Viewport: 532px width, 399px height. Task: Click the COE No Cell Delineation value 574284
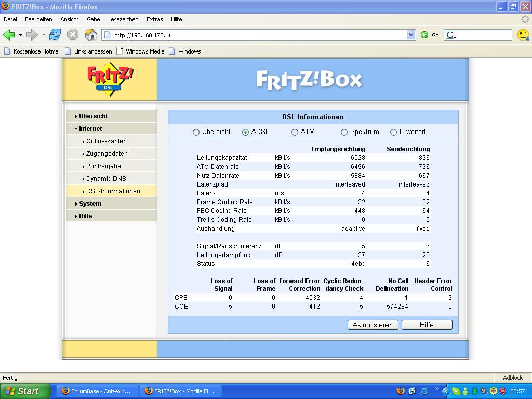397,307
